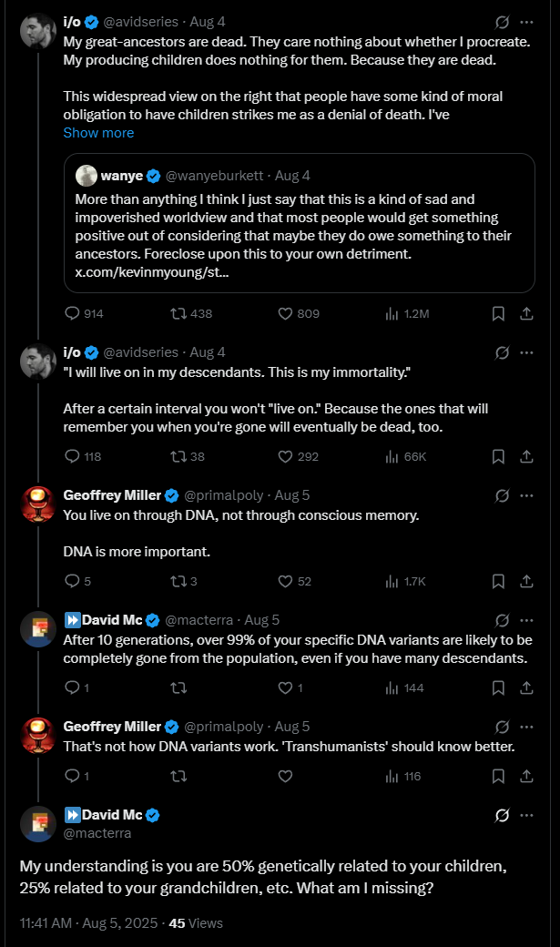Like the post with 809 likes
This screenshot has width=560, height=947.
click(x=285, y=313)
